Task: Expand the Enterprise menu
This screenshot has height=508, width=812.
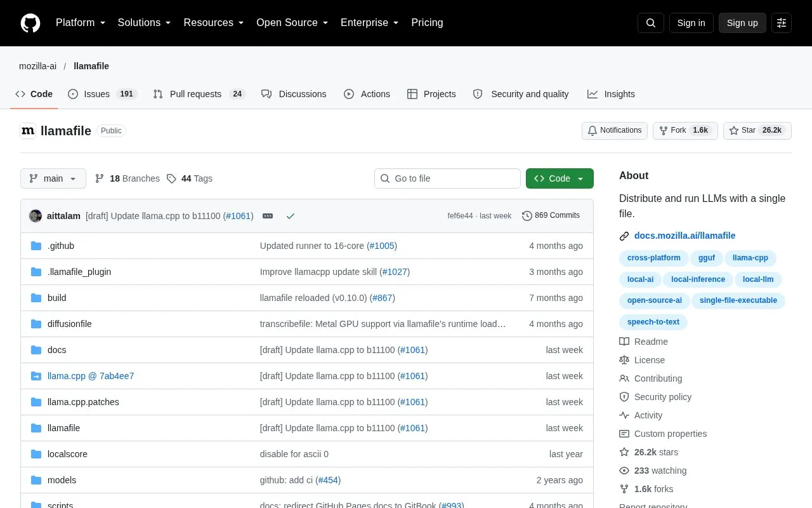Action: pyautogui.click(x=370, y=23)
